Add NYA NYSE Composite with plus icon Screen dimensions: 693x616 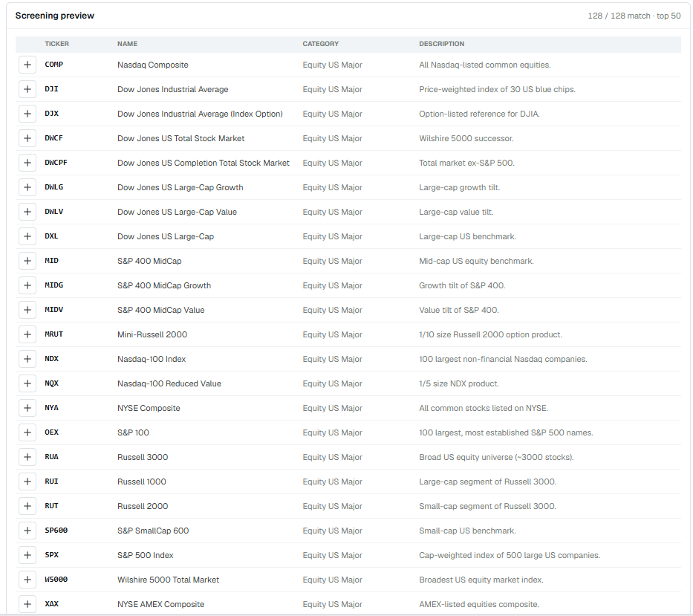(x=27, y=408)
